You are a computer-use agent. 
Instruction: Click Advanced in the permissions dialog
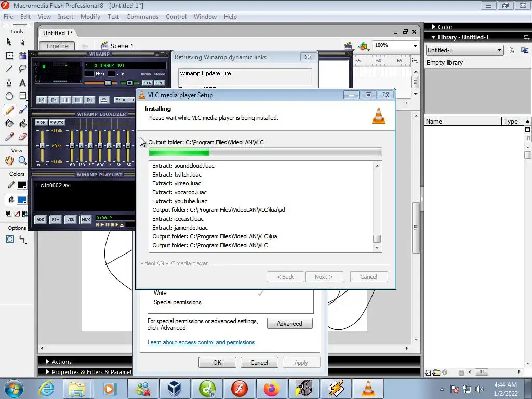point(289,324)
